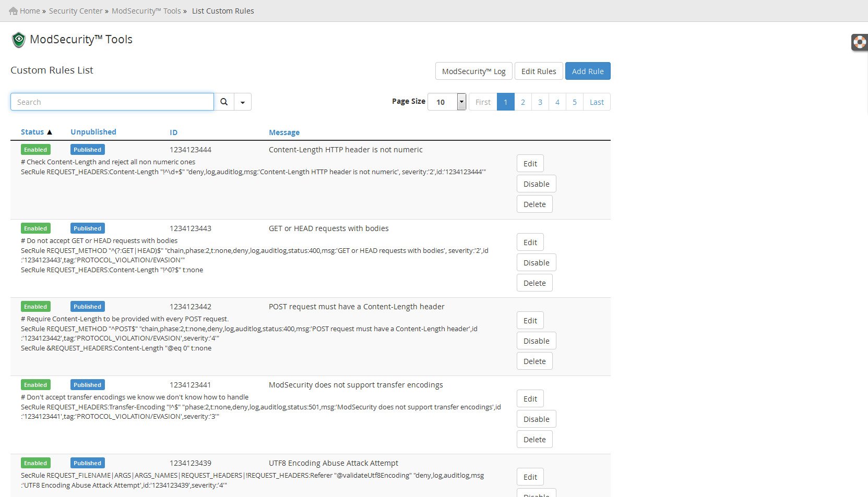Click the ModSecurity shield logo icon
This screenshot has height=497, width=868.
coord(19,40)
